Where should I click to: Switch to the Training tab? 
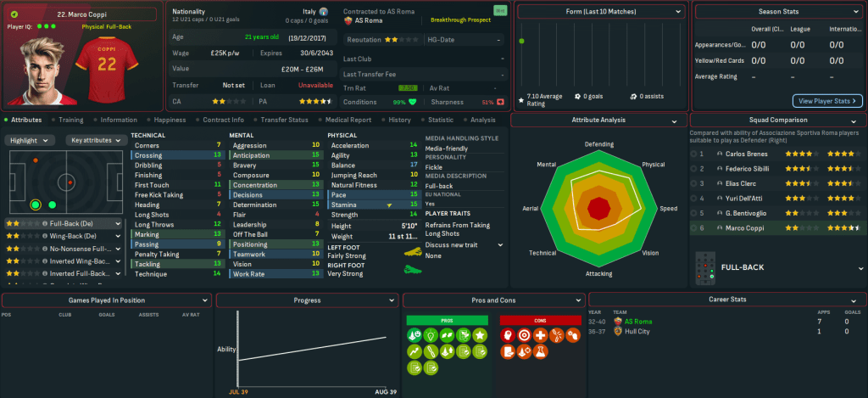70,121
